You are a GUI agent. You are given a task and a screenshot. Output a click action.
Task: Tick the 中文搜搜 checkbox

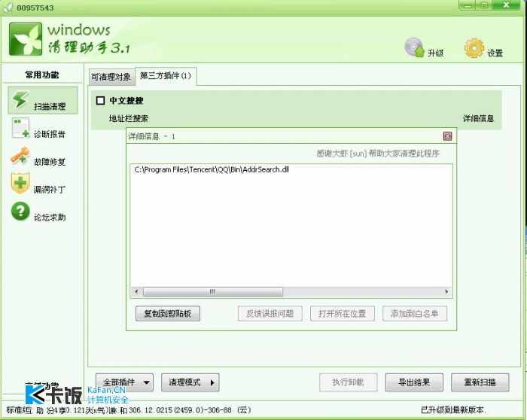point(100,100)
